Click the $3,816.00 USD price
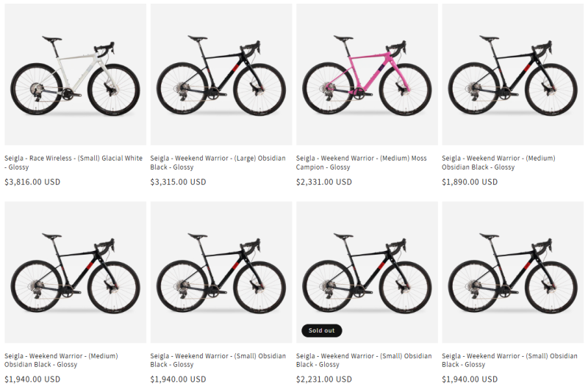The width and height of the screenshot is (588, 392). (x=32, y=182)
